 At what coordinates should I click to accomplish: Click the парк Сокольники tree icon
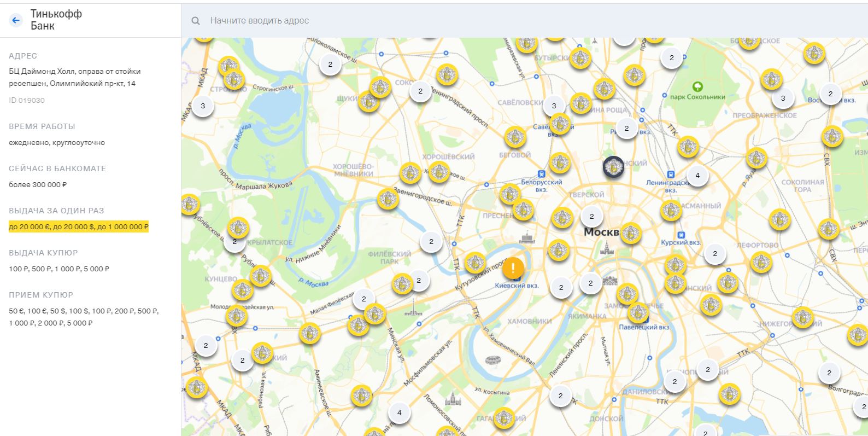point(697,86)
